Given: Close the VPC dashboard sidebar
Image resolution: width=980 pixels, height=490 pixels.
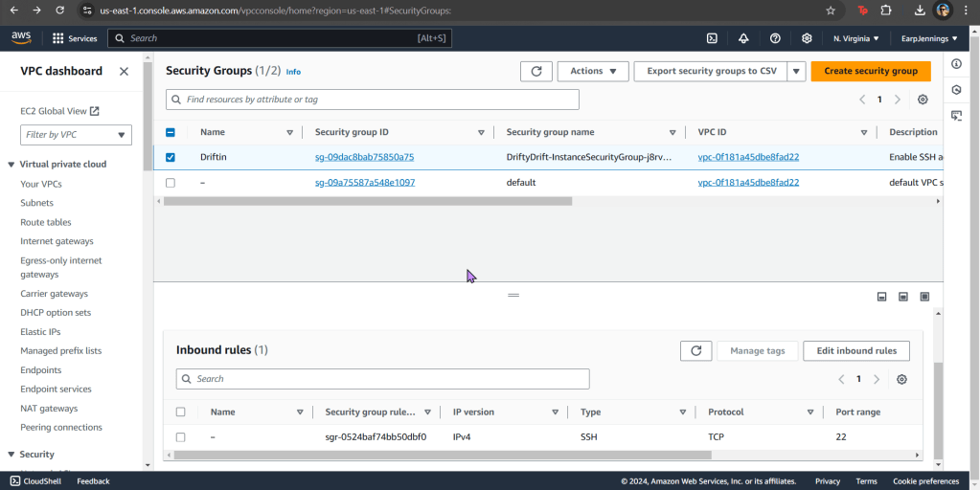Looking at the screenshot, I should point(124,71).
